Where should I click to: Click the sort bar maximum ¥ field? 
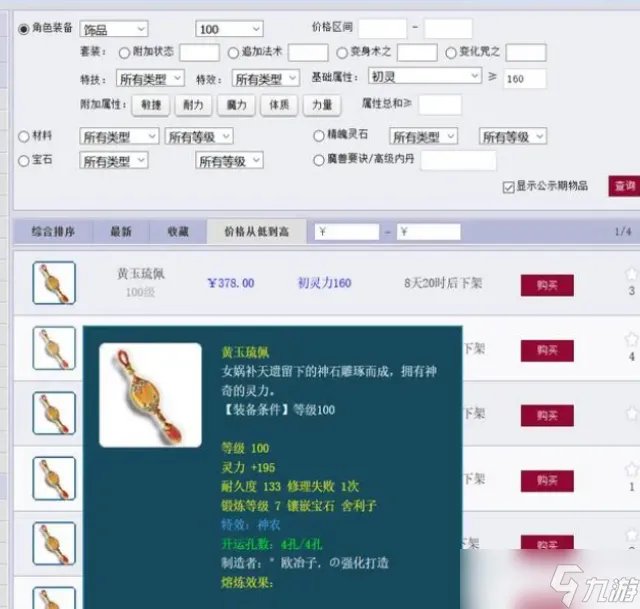pyautogui.click(x=429, y=232)
